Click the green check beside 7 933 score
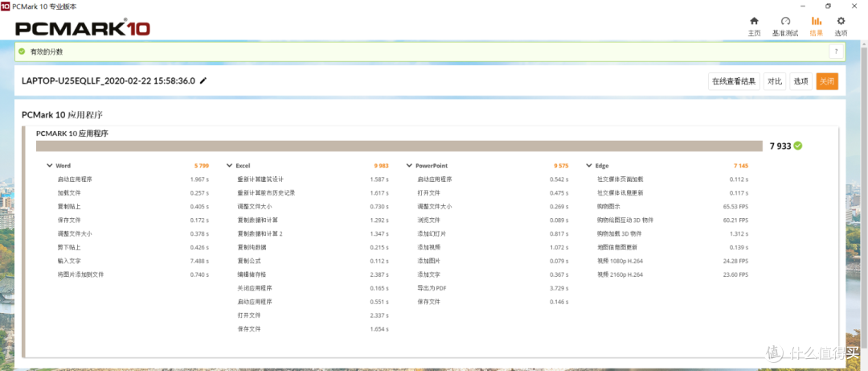This screenshot has width=868, height=371. pos(798,146)
